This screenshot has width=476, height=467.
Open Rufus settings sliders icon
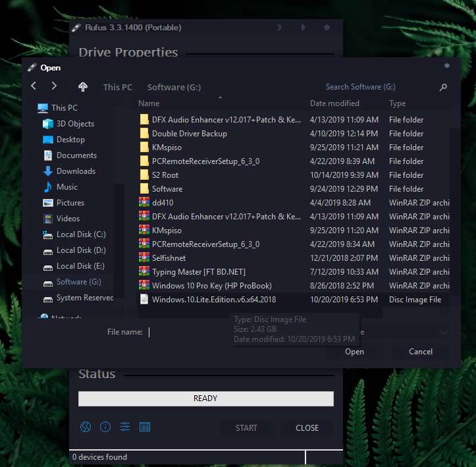click(x=125, y=427)
